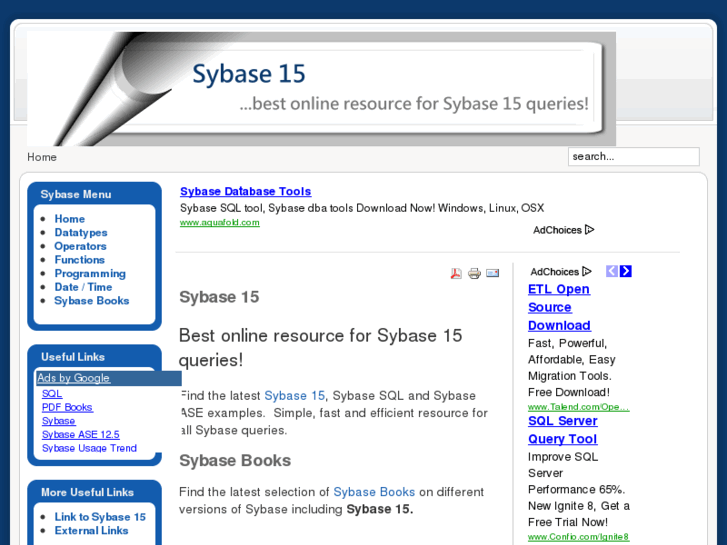Click the sidebar AdChoices triangle icon
727x545 pixels.
[x=587, y=271]
